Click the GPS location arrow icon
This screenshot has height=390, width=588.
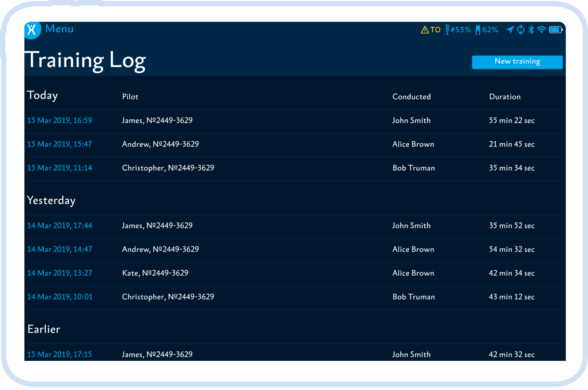tap(510, 29)
